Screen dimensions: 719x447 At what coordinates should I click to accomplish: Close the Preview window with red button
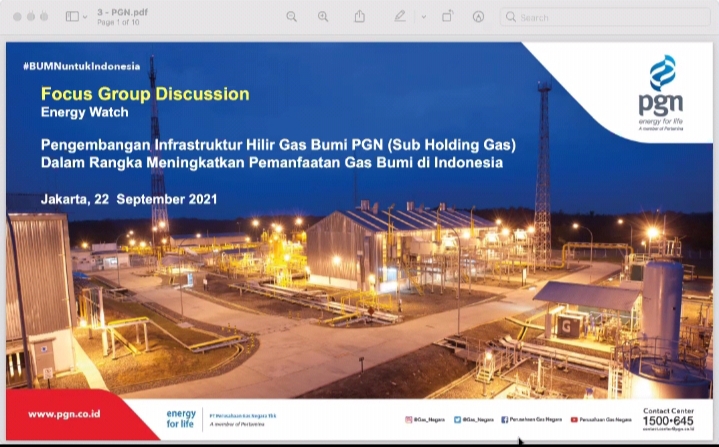[x=17, y=17]
